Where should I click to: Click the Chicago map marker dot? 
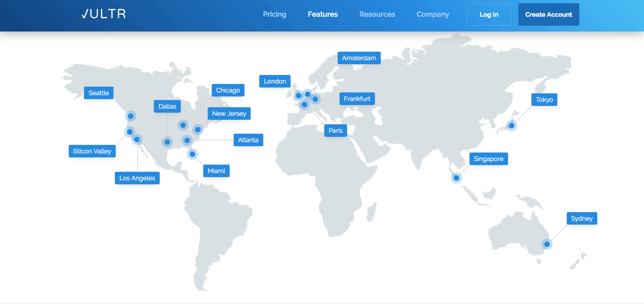pos(183,125)
